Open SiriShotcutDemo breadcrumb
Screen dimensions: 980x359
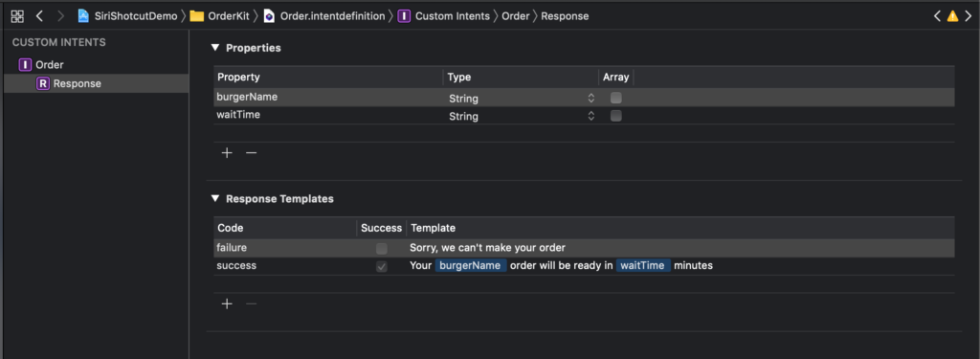pos(136,16)
